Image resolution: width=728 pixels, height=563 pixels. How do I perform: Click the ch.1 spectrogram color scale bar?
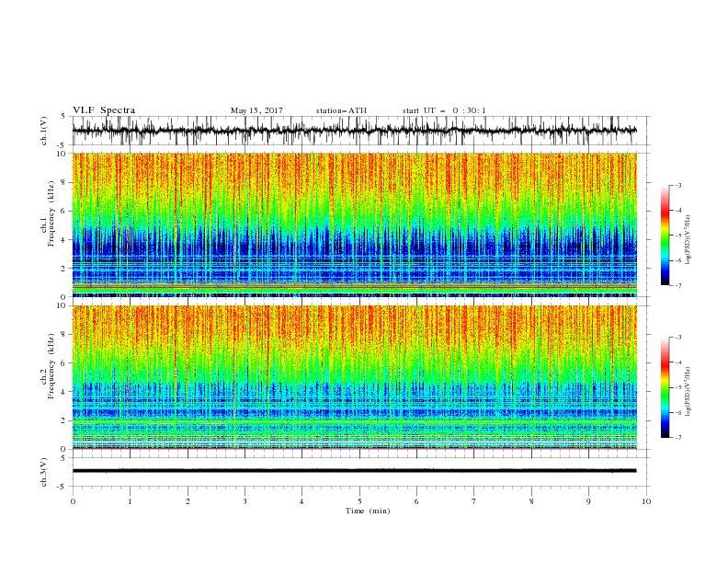pos(665,236)
